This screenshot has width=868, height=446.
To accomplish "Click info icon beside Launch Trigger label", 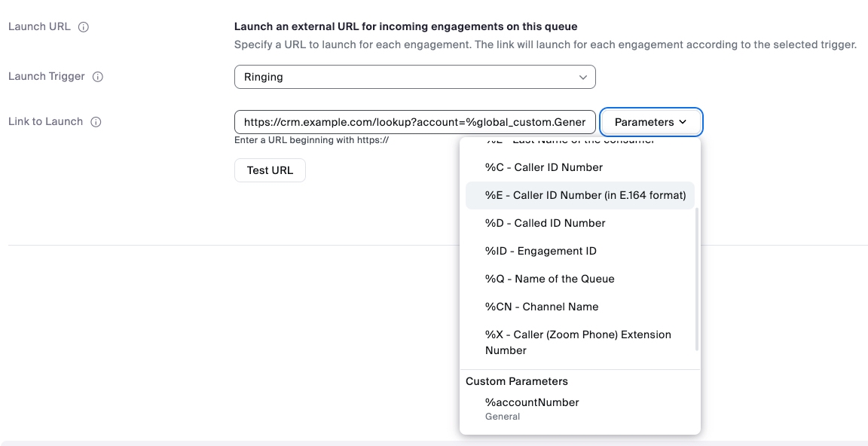I will 98,77.
